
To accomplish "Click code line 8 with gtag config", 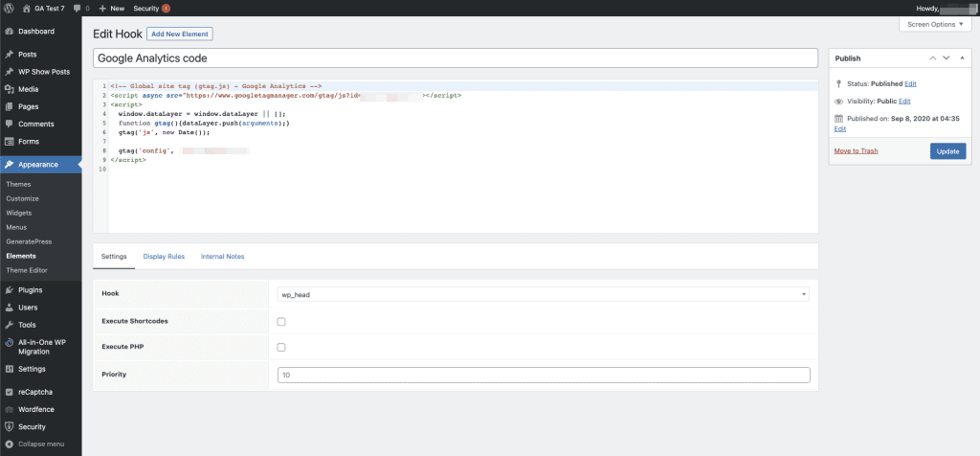I will (184, 150).
